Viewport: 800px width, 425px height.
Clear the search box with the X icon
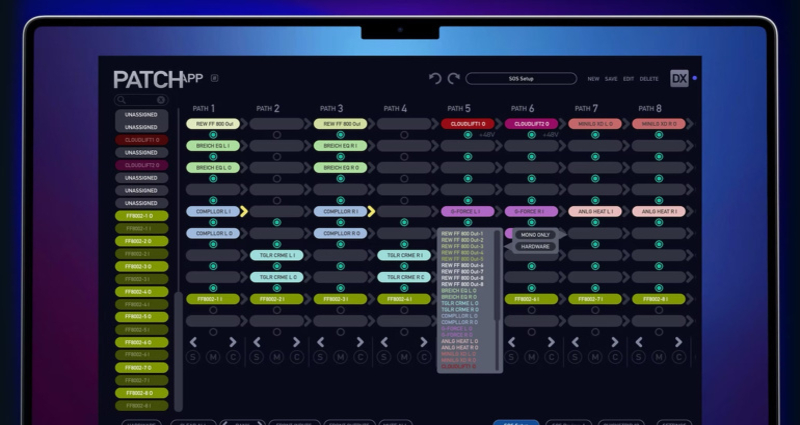click(x=161, y=100)
